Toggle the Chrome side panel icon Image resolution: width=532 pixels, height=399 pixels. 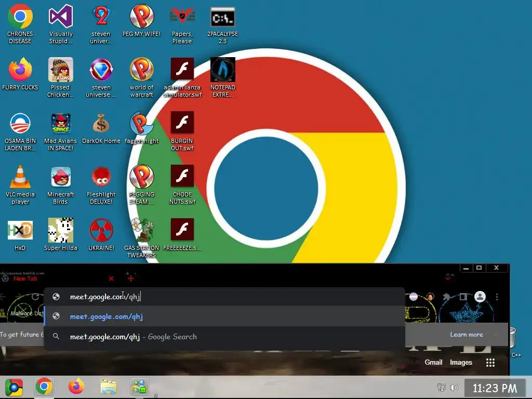pos(463,297)
